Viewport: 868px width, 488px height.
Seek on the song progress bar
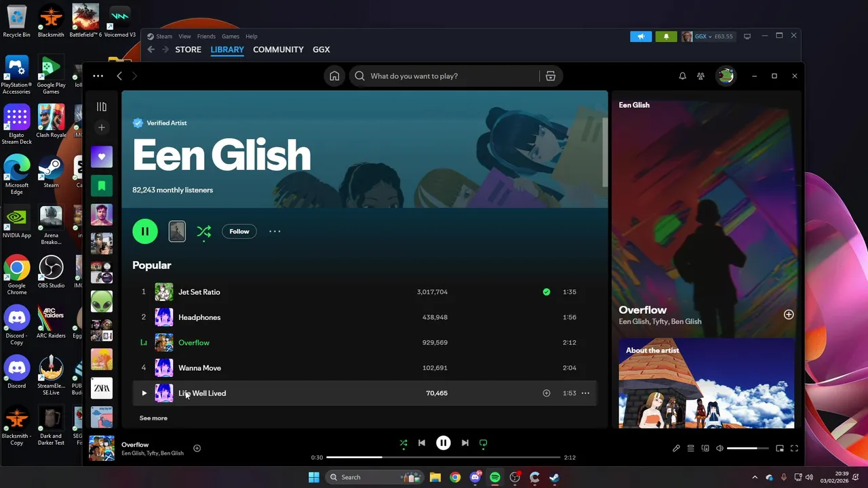click(x=443, y=457)
